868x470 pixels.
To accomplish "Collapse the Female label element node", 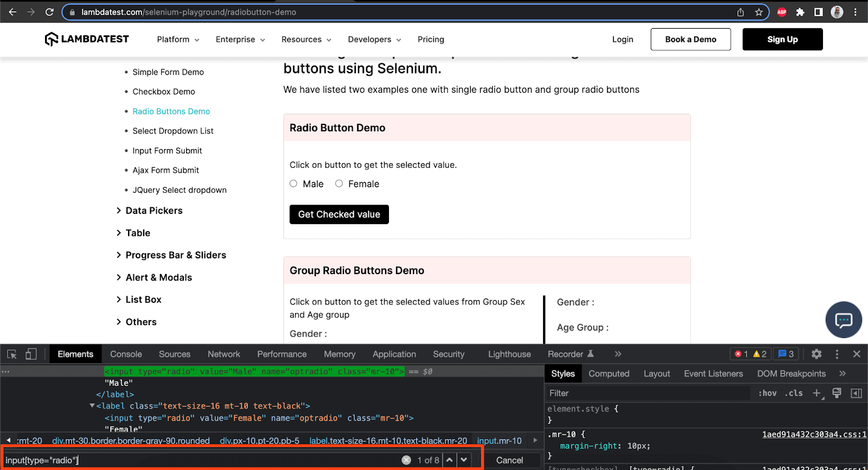I will 92,406.
